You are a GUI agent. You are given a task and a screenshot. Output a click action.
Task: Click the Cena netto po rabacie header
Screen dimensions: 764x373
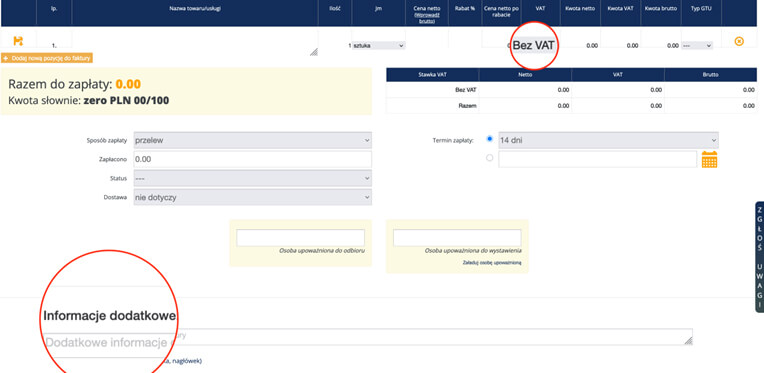[501, 12]
